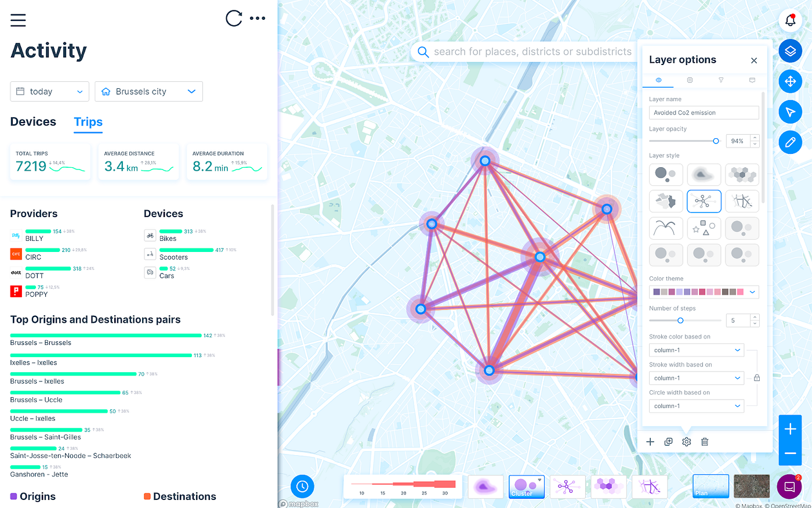Click the Layer name input field
This screenshot has height=508, width=812.
(x=704, y=113)
